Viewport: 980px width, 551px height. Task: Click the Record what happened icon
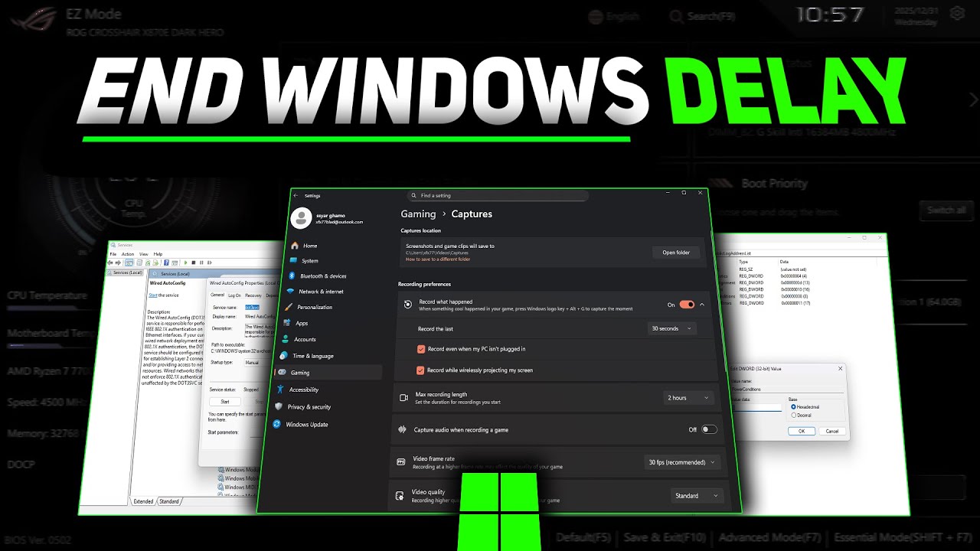(x=408, y=305)
